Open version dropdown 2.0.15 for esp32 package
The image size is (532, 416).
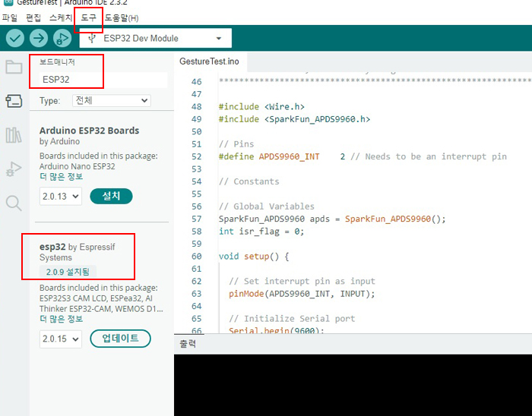coord(60,339)
